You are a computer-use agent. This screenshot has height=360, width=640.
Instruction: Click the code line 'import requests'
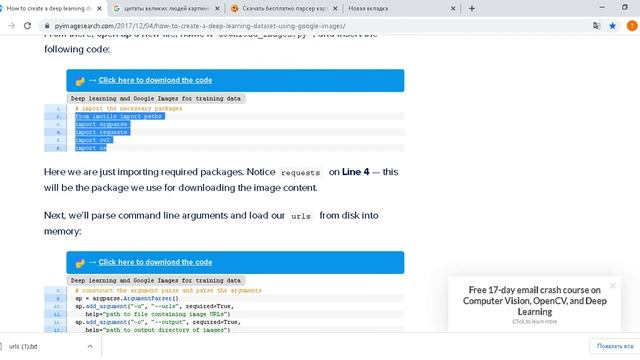102,132
